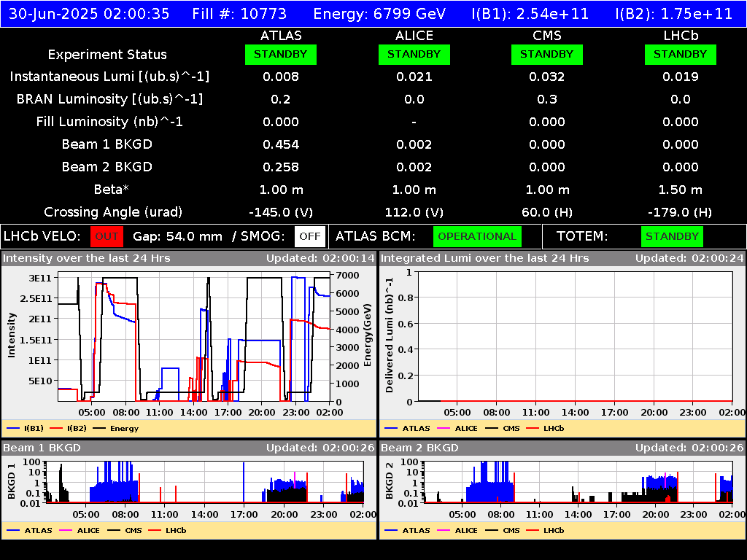The image size is (747, 560).
Task: Click ATLAS crossing angle -145.0 (V)
Action: click(281, 212)
